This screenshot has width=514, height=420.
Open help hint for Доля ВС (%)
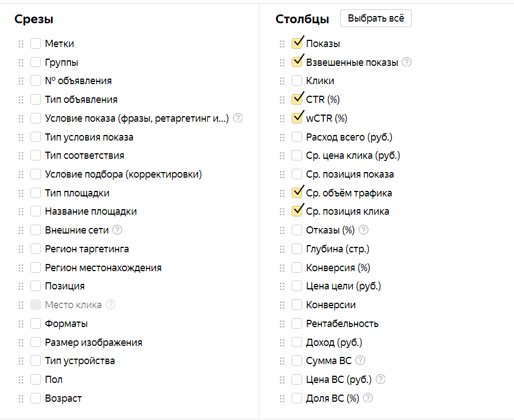point(368,398)
